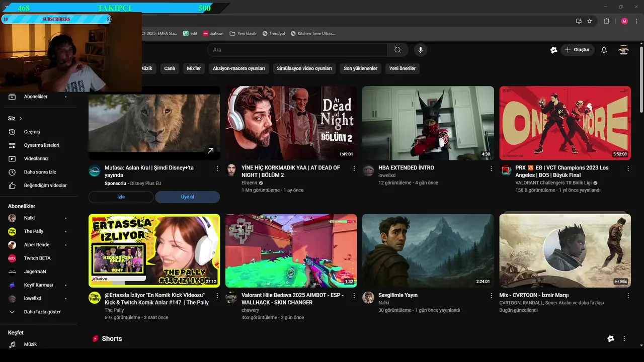Select Yeni öneriler chip
This screenshot has height=362, width=644.
point(403,68)
